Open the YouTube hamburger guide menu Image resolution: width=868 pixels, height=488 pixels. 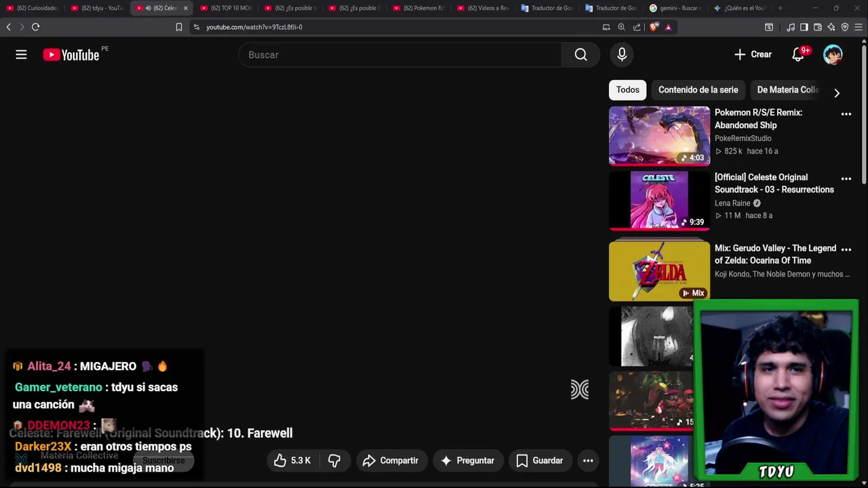pos(21,55)
